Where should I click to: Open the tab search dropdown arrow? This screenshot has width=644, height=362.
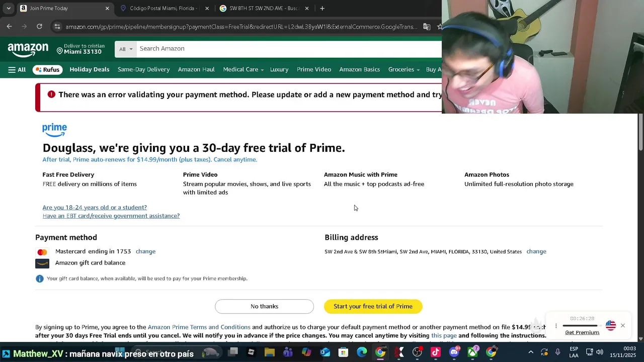click(9, 9)
